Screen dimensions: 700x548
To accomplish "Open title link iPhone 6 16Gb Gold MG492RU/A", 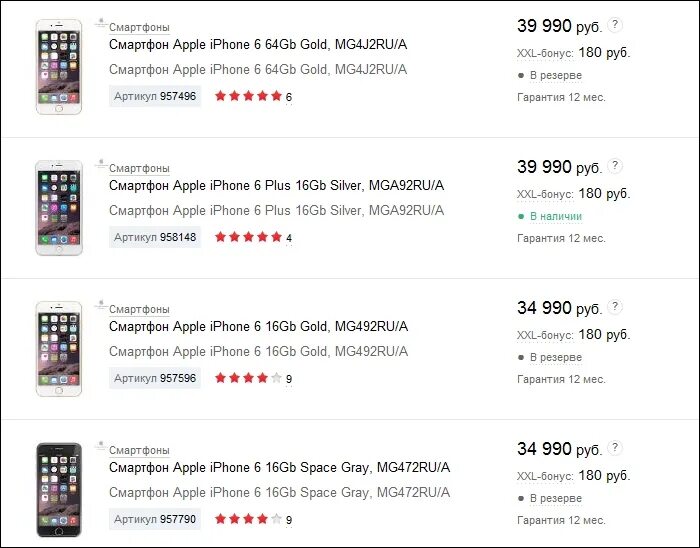I will click(x=258, y=327).
